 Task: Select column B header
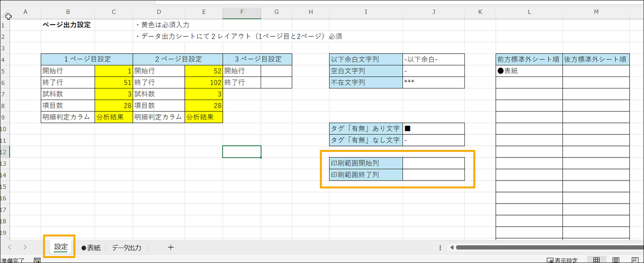pos(68,12)
